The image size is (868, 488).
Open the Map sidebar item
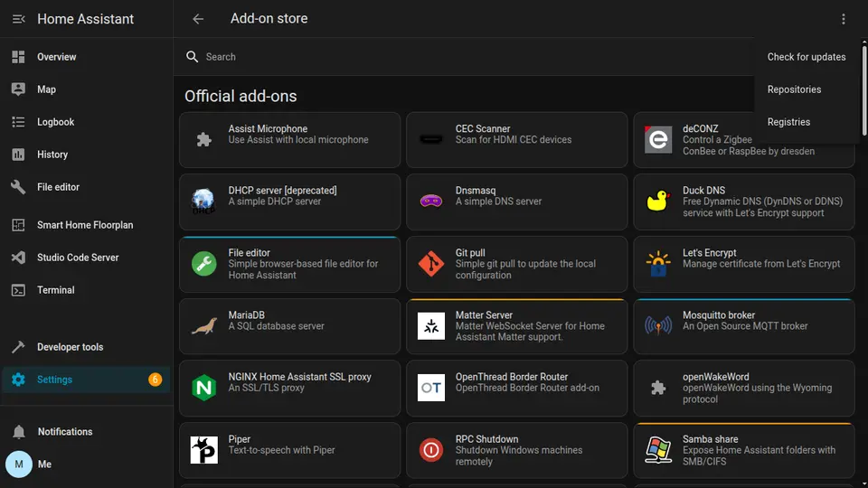87,89
